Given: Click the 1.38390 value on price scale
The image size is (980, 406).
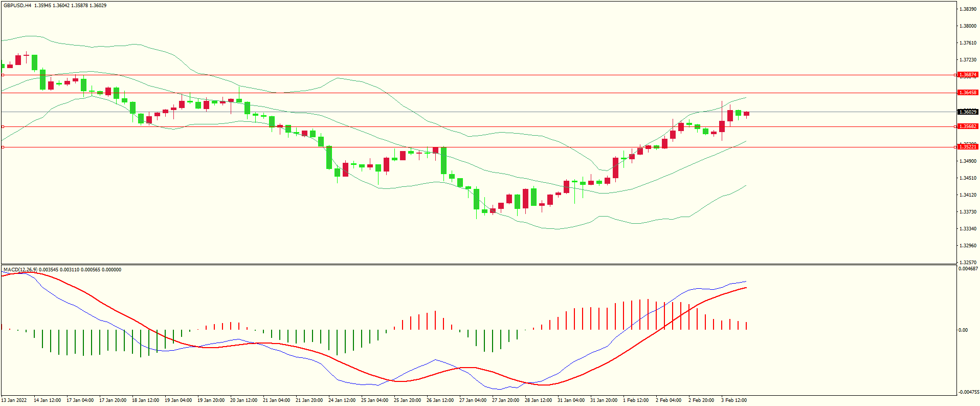Looking at the screenshot, I should pyautogui.click(x=967, y=9).
